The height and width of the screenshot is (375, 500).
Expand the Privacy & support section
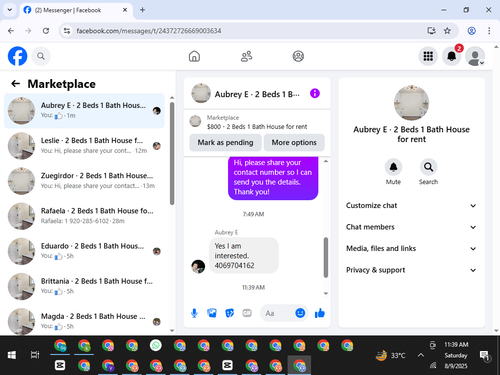411,270
